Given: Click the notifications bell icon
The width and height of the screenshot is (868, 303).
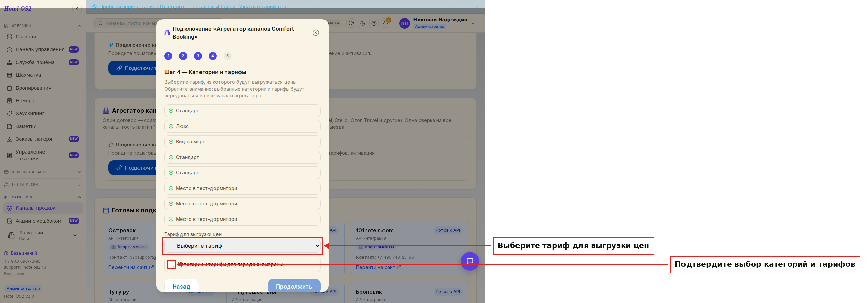Looking at the screenshot, I should tap(386, 23).
